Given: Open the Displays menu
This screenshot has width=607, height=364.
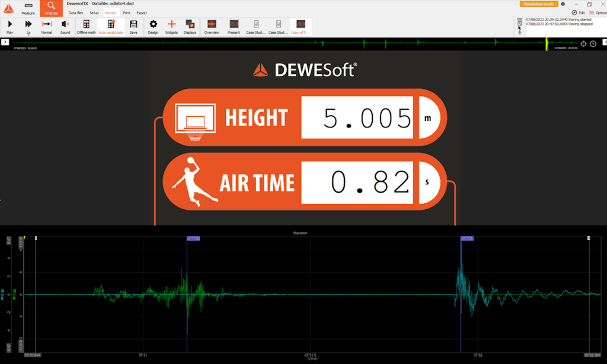Looking at the screenshot, I should coord(190,27).
